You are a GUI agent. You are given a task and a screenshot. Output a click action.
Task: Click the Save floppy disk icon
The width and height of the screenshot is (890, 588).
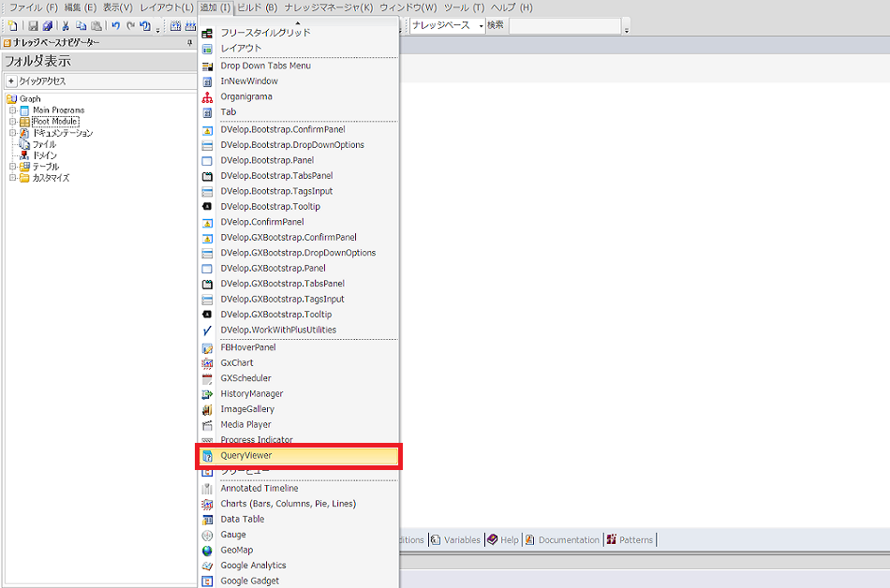coord(33,26)
